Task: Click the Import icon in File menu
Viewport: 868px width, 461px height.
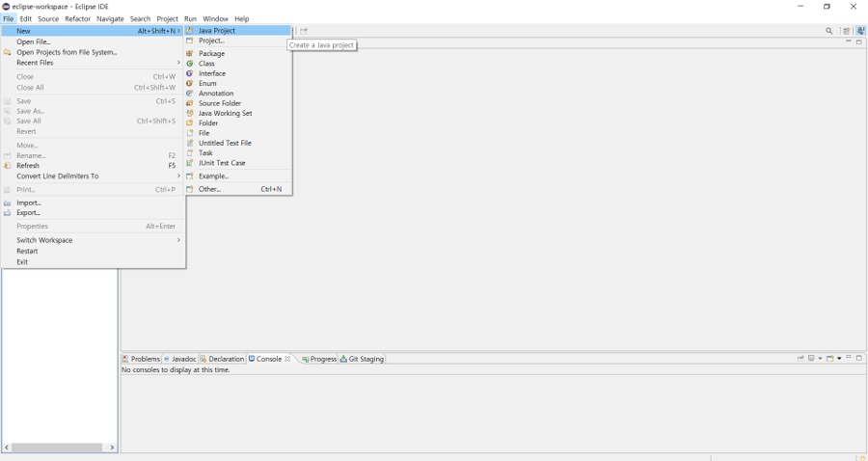Action: (7, 203)
